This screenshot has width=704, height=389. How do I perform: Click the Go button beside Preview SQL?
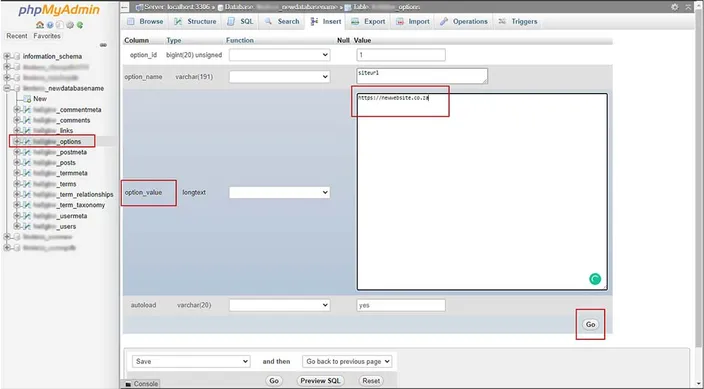(274, 380)
